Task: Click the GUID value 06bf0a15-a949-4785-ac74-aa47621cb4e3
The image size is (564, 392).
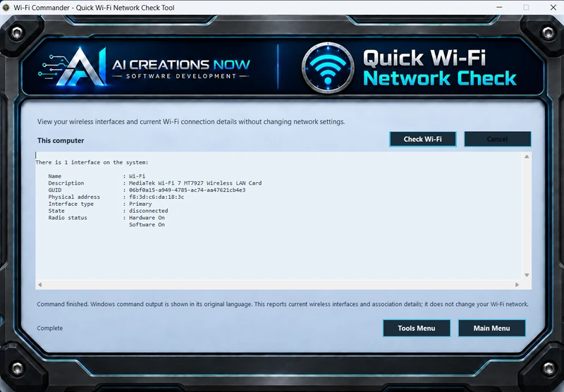Action: tap(187, 190)
